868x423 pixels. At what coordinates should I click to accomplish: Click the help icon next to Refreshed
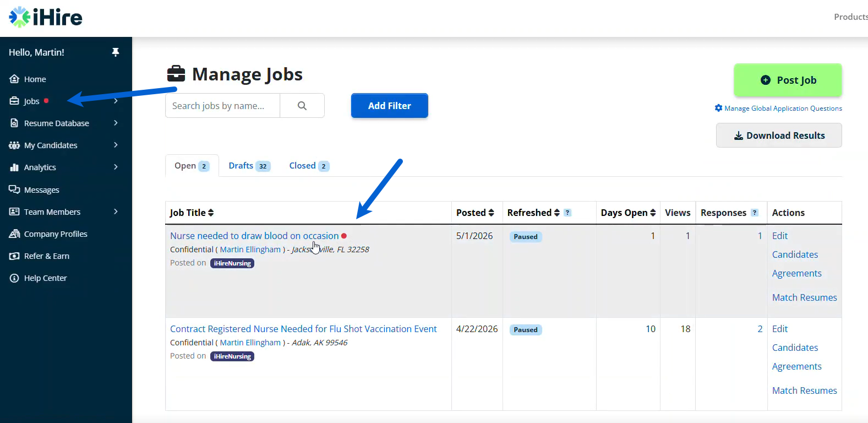coord(567,213)
